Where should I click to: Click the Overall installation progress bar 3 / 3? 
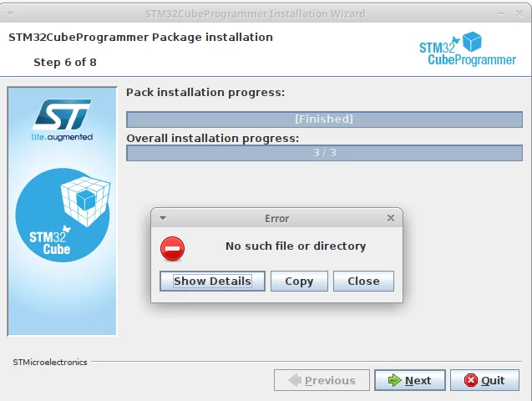click(324, 153)
